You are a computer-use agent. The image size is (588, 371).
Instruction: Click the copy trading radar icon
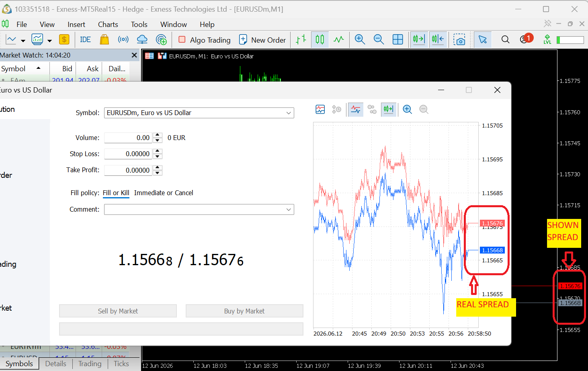point(161,39)
